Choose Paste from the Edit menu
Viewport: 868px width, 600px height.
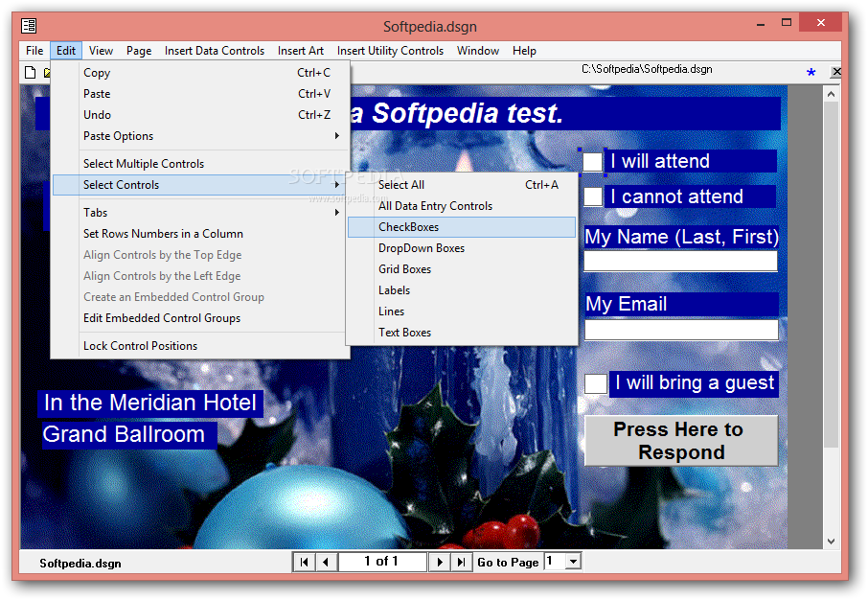coord(200,94)
